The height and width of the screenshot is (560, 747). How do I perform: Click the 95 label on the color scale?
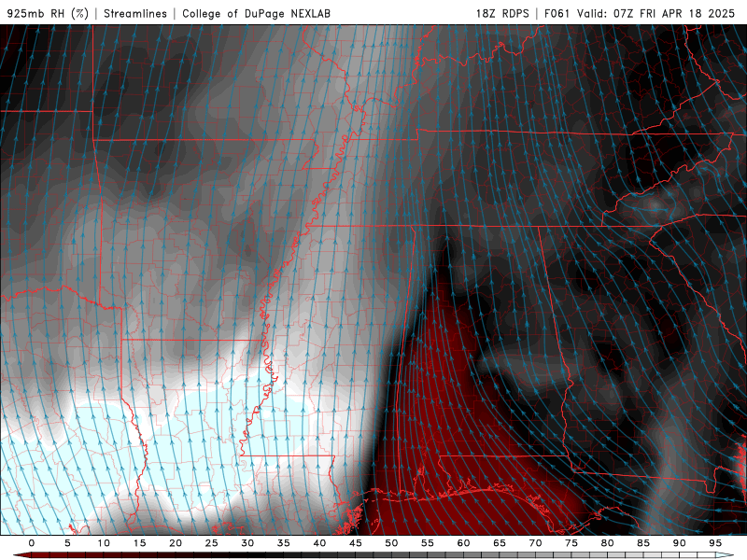pos(715,543)
